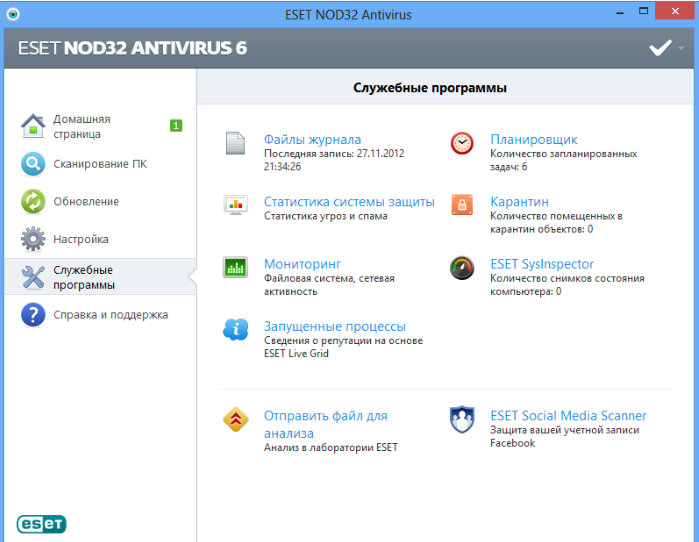Viewport: 699px width, 542px height.
Task: Open the Файлы журнала link
Action: click(312, 140)
